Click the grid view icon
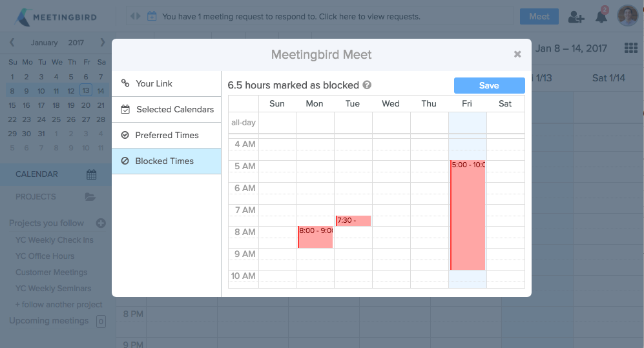This screenshot has height=348, width=644. 631,48
